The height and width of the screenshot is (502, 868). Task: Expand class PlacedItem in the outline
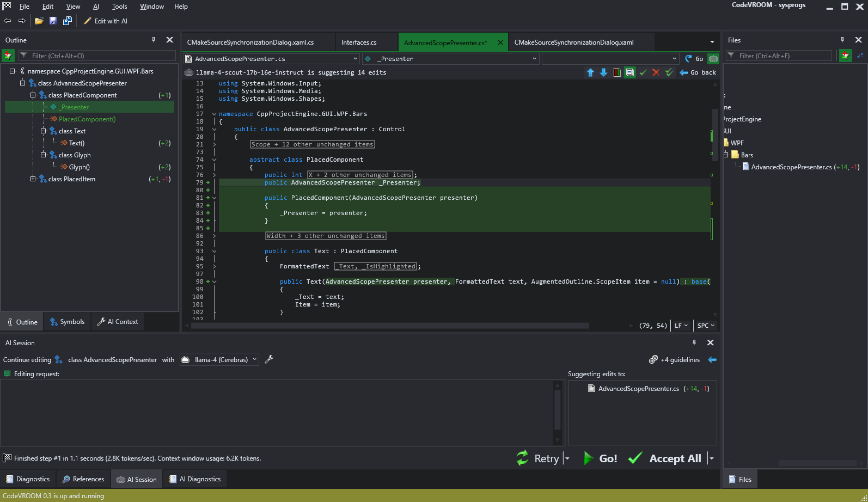click(x=33, y=179)
